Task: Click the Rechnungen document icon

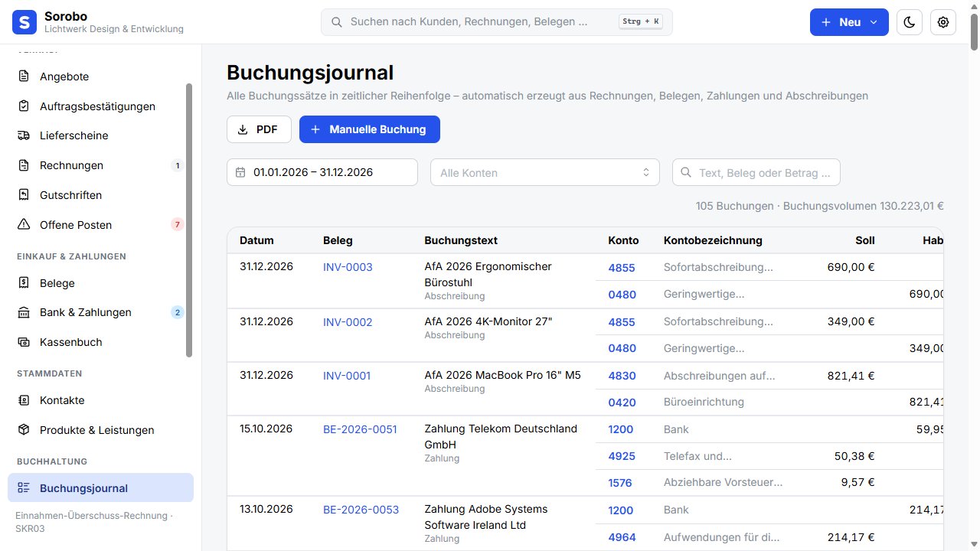Action: point(24,165)
